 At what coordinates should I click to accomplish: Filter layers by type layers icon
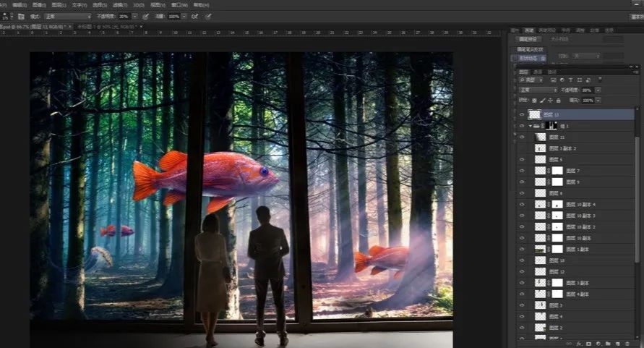[570, 80]
